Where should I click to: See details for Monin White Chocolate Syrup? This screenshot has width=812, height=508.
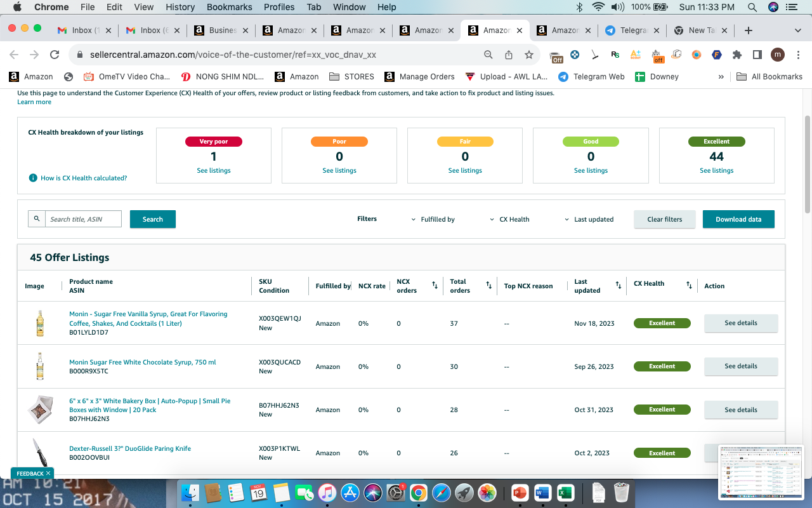click(x=741, y=366)
